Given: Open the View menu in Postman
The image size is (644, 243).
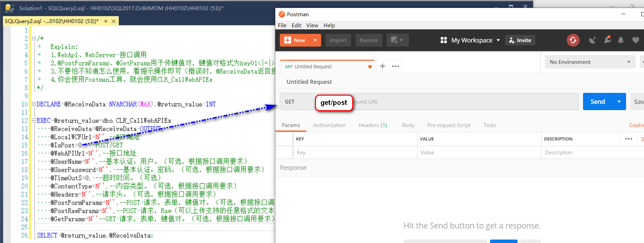Looking at the screenshot, I should click(x=312, y=25).
